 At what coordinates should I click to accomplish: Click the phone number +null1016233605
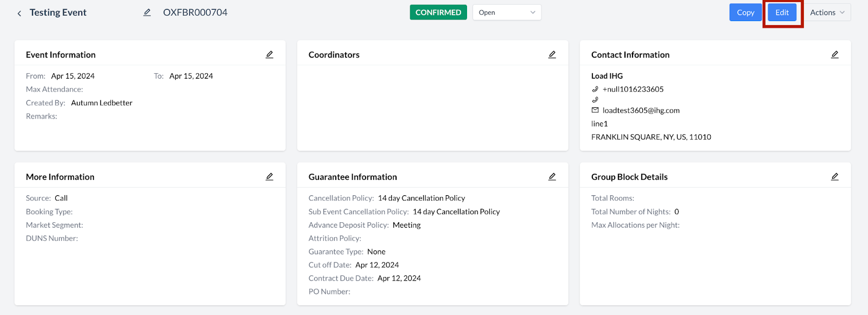point(633,89)
